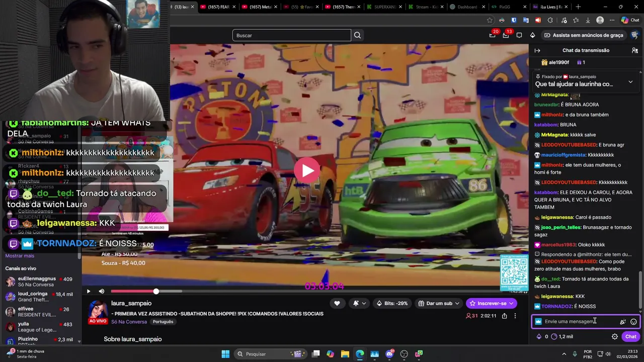Click the translate extension icon

(x=526, y=20)
